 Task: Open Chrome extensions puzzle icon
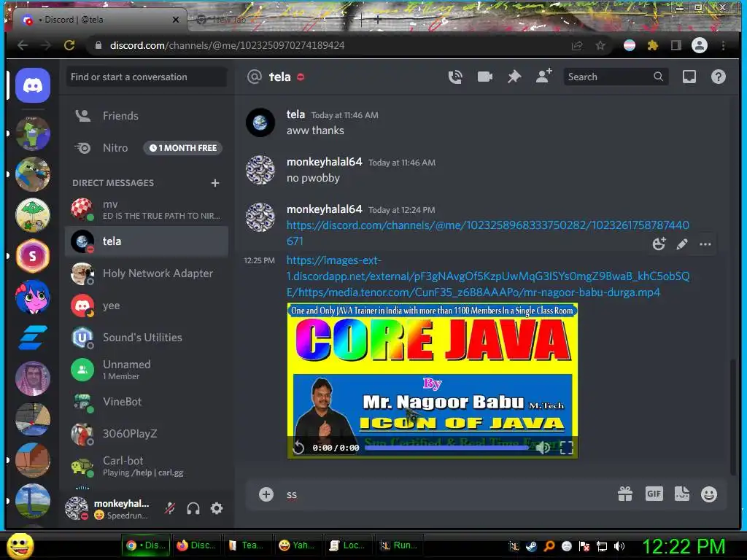tap(653, 45)
